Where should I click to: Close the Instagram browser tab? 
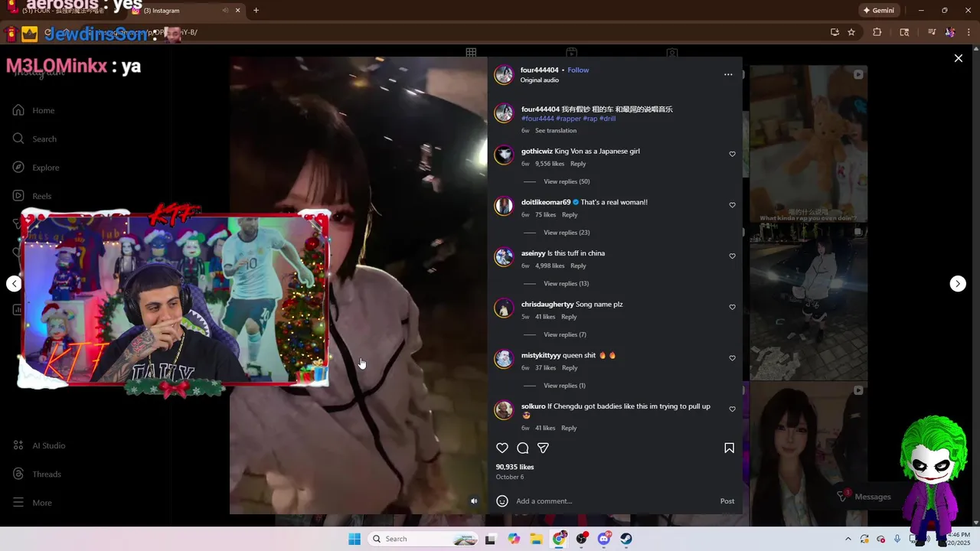[237, 11]
